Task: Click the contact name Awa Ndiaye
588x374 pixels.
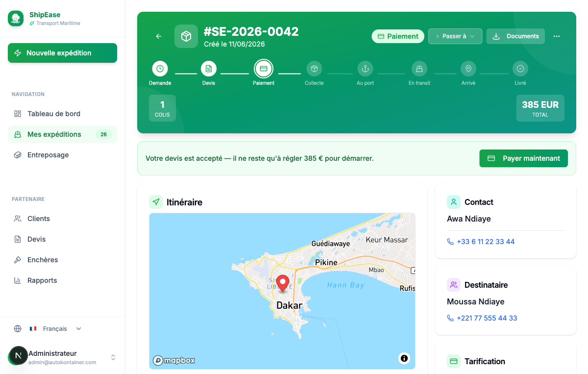Action: coord(469,219)
